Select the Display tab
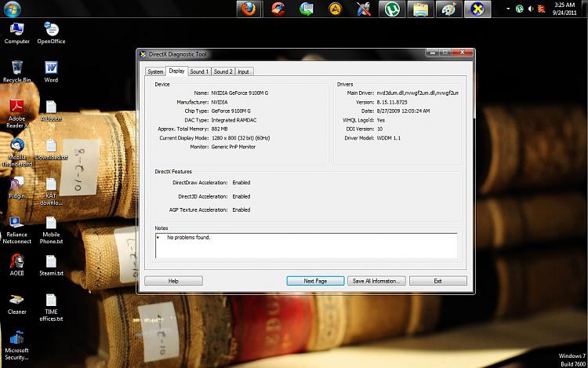Screen dimensions: 588x368 coord(176,71)
